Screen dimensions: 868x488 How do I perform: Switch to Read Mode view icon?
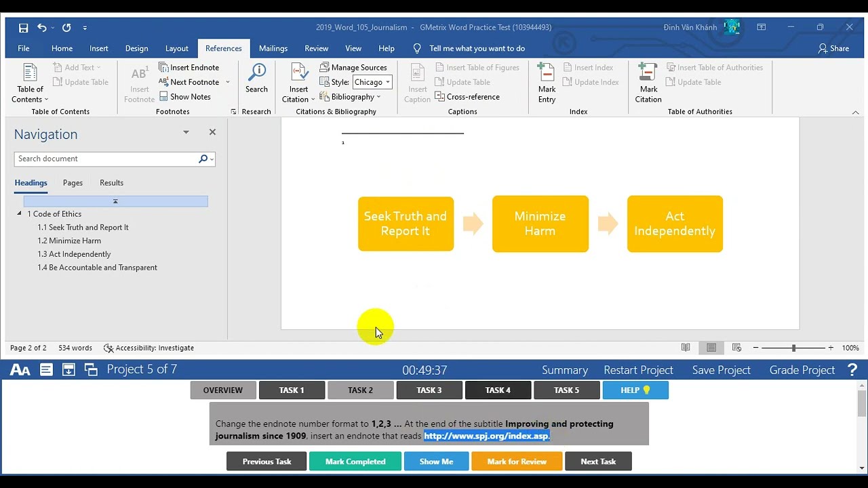coord(686,348)
